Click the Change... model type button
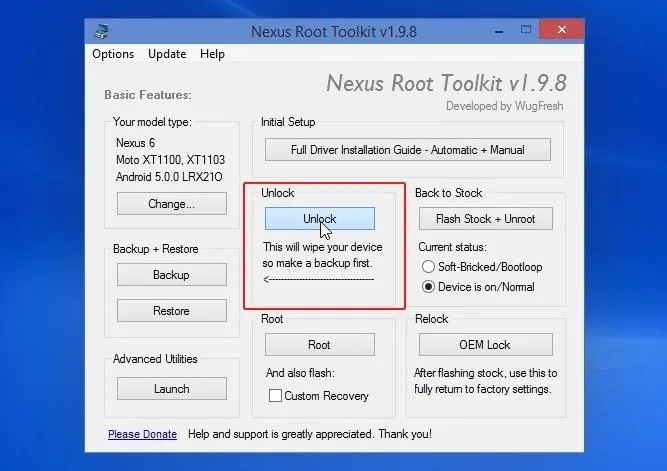 pos(171,204)
